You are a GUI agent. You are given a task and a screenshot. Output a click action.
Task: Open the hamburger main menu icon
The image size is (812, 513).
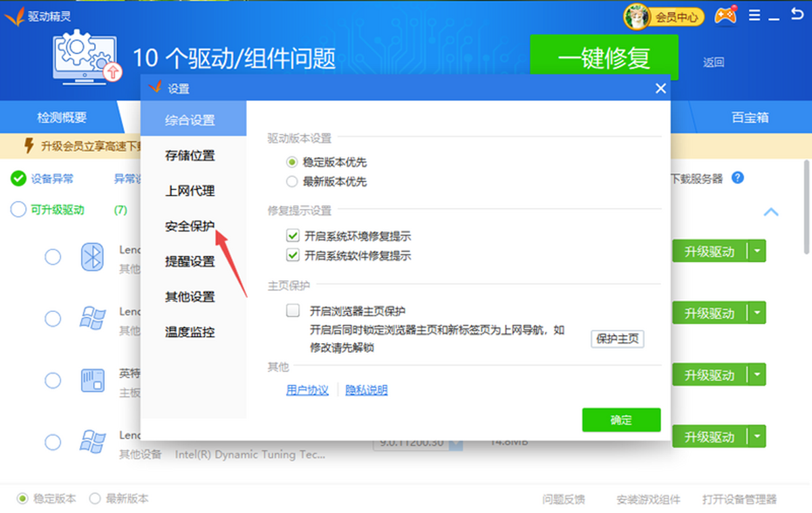tap(754, 16)
